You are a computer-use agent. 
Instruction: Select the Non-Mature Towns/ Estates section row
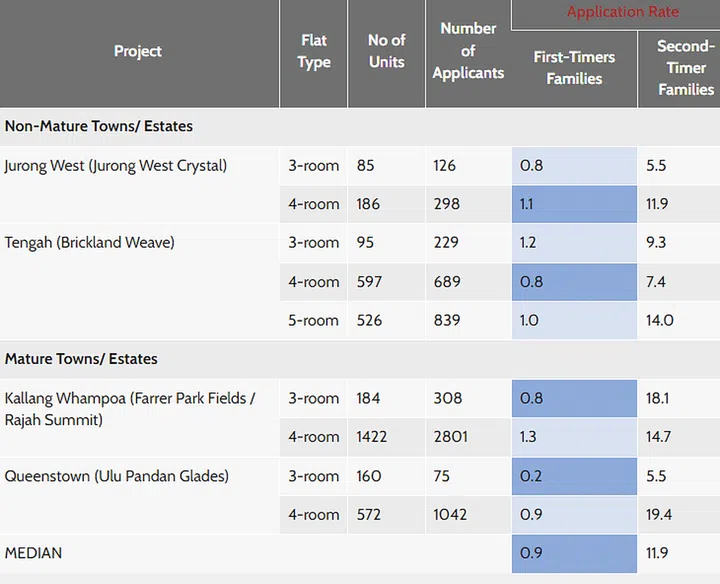coord(99,126)
